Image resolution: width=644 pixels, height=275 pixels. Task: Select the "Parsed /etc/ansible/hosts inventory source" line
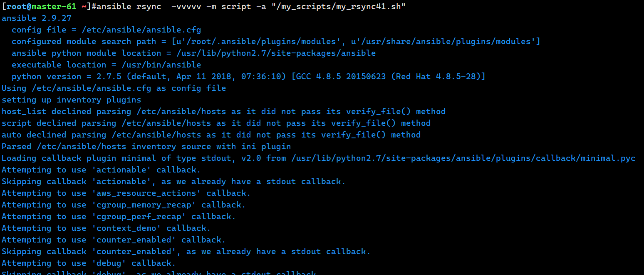pyautogui.click(x=146, y=146)
